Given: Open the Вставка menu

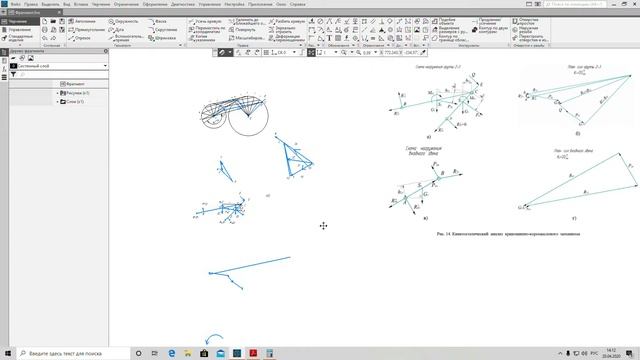Looking at the screenshot, I should pyautogui.click(x=81, y=4).
